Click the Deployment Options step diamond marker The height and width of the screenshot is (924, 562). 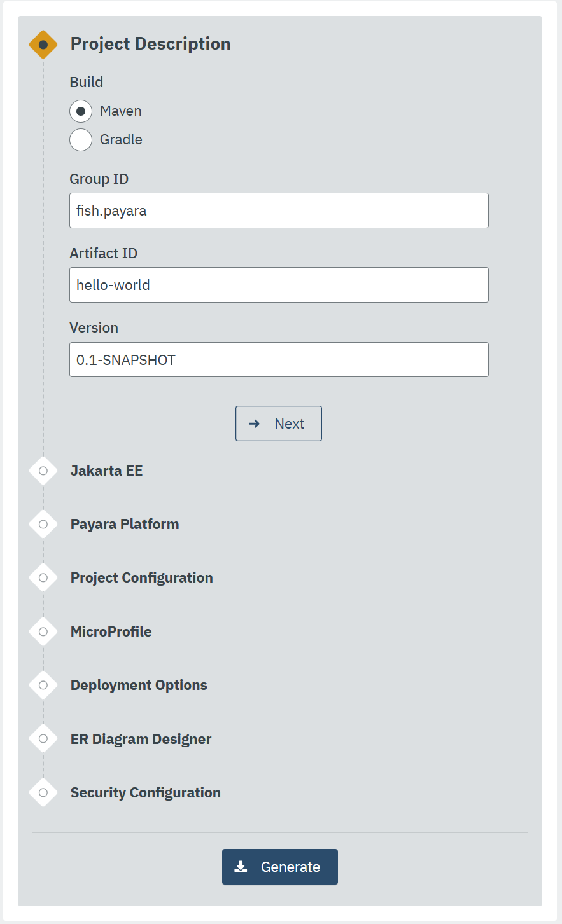click(43, 686)
